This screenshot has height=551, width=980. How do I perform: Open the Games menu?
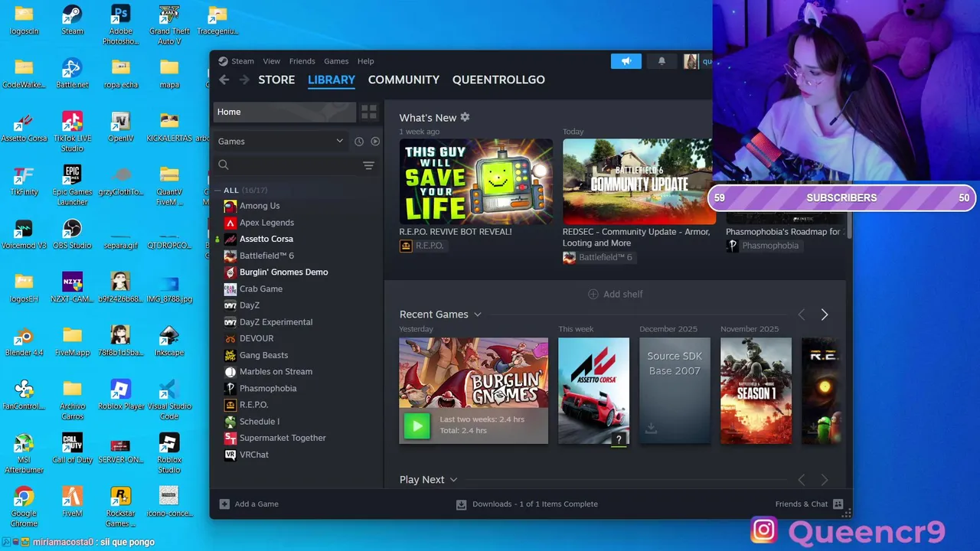(x=336, y=61)
